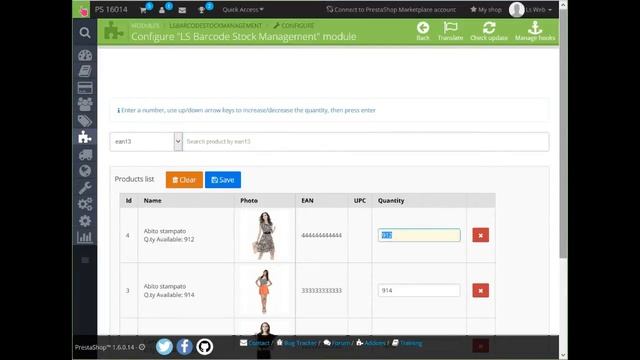Open the Stats bar chart sidebar icon
640x360 pixels.
coord(85,237)
